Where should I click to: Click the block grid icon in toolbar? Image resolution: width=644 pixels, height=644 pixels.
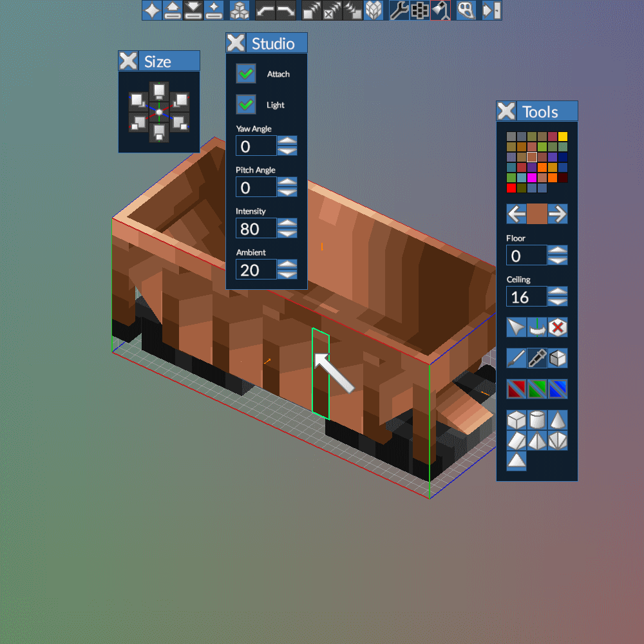[420, 10]
